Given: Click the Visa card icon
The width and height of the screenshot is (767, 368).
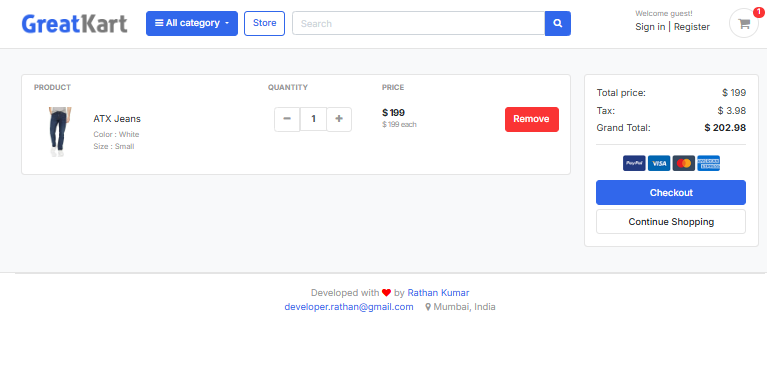Looking at the screenshot, I should point(659,163).
